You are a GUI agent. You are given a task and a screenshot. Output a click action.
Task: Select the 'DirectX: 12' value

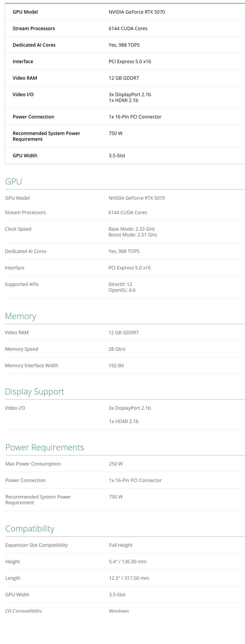120,284
